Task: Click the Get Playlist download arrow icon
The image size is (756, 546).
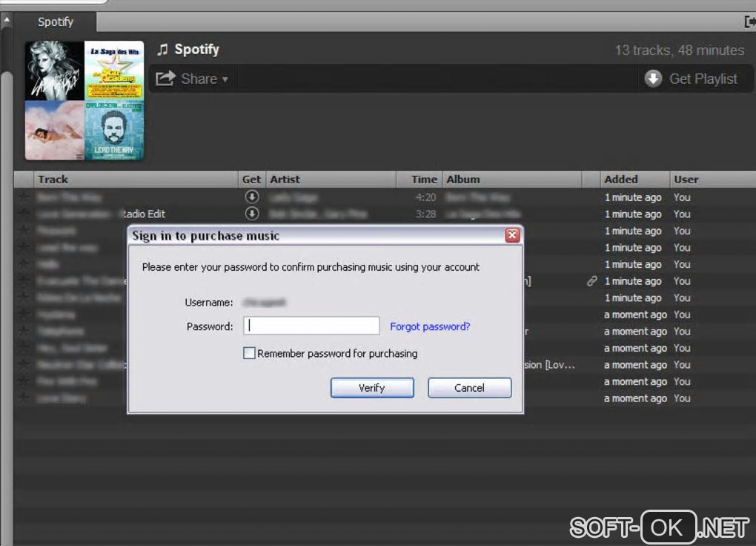Action: point(653,79)
